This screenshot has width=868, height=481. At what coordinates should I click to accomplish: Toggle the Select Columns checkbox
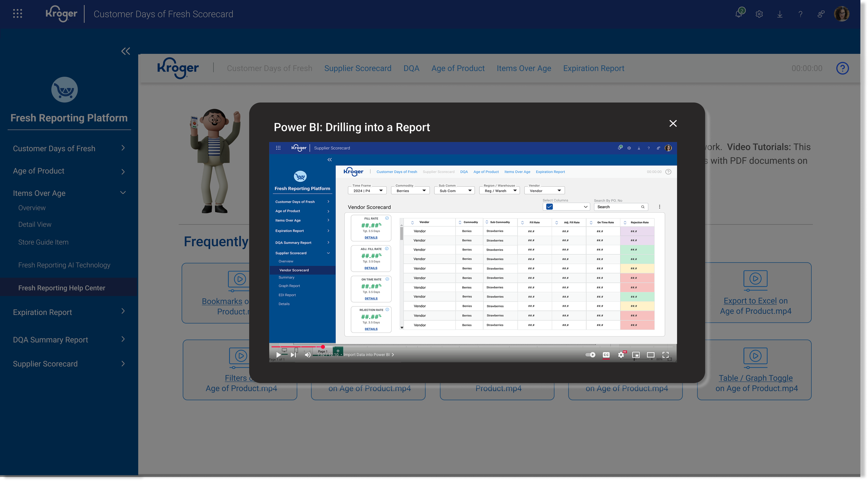(549, 207)
